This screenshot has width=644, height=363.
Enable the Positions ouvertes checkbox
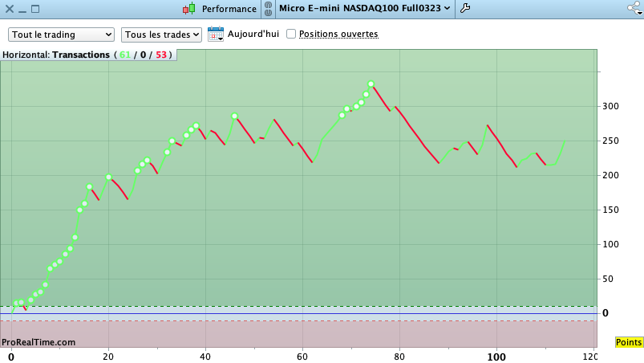291,34
